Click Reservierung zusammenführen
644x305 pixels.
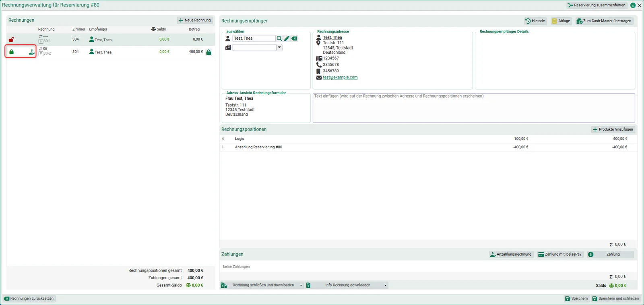597,5
